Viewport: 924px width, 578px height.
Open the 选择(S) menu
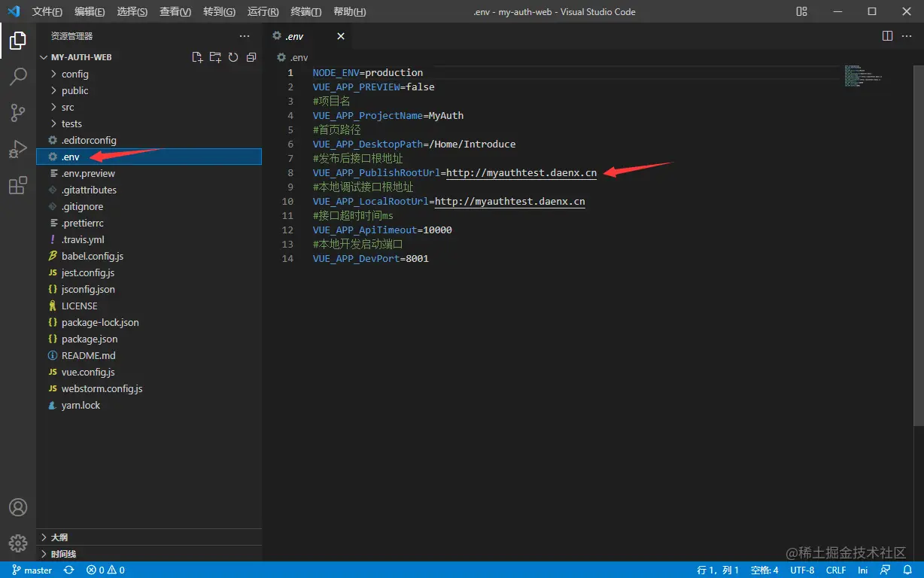tap(132, 11)
